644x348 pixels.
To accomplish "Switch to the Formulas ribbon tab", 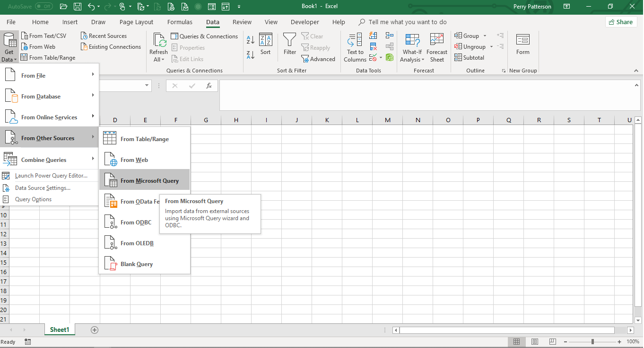I will 180,22.
